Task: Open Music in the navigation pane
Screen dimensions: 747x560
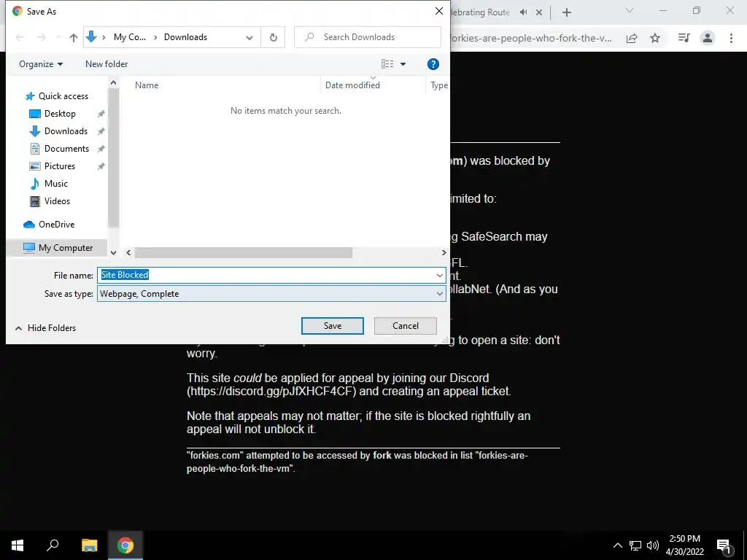Action: click(x=55, y=183)
